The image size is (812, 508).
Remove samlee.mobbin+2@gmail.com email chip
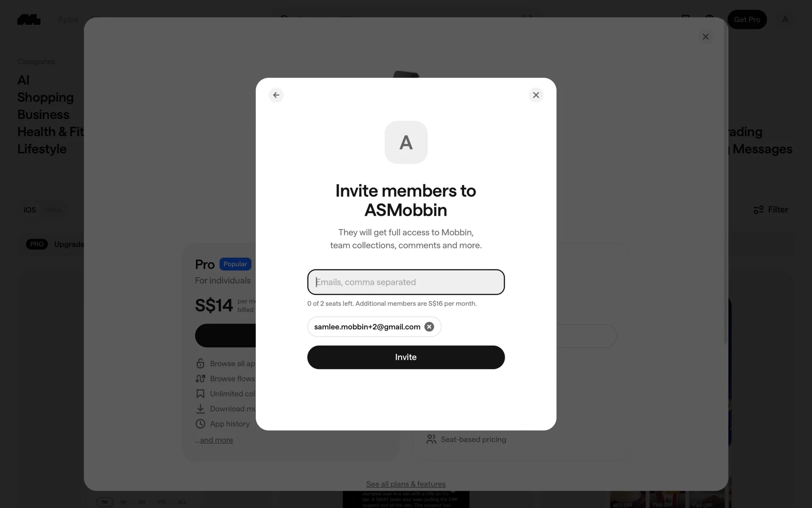pos(429,327)
